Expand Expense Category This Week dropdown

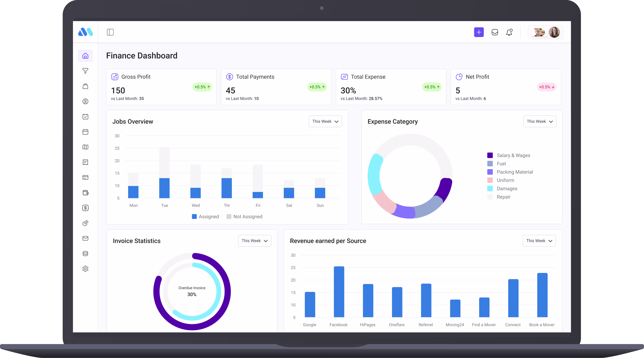(539, 121)
